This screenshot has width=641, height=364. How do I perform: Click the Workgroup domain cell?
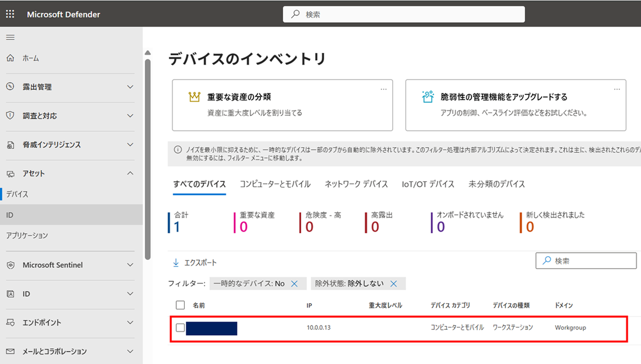570,327
